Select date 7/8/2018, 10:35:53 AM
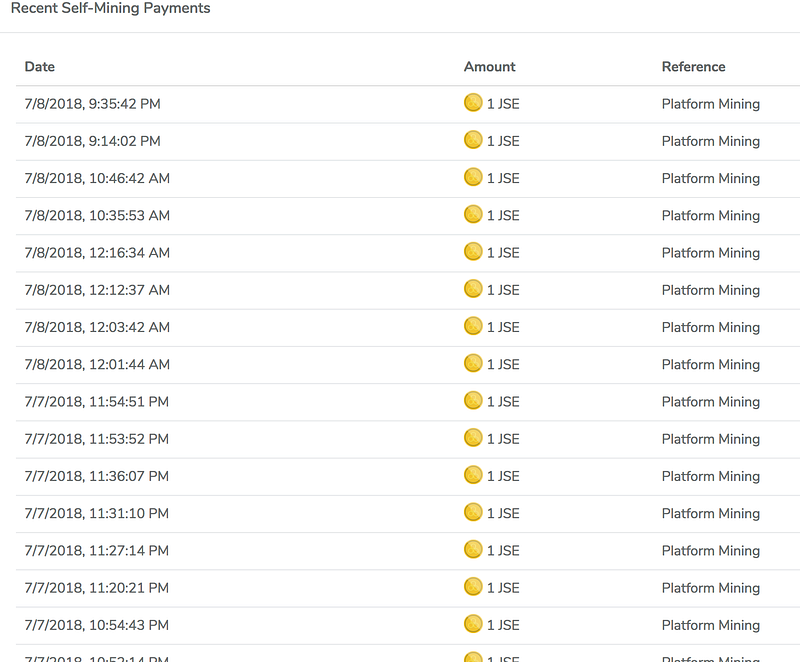The height and width of the screenshot is (662, 800). click(x=97, y=216)
